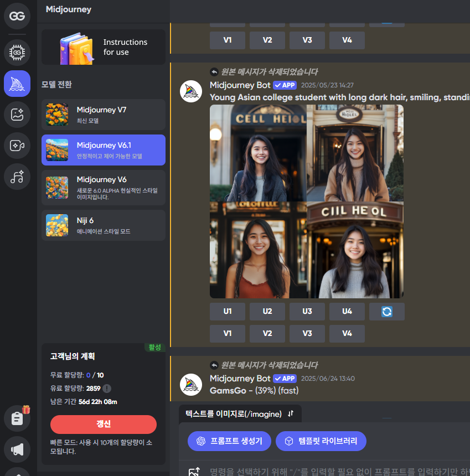Click the info icon beside 유료 할당량 2859
The image size is (470, 476).
pos(107,389)
